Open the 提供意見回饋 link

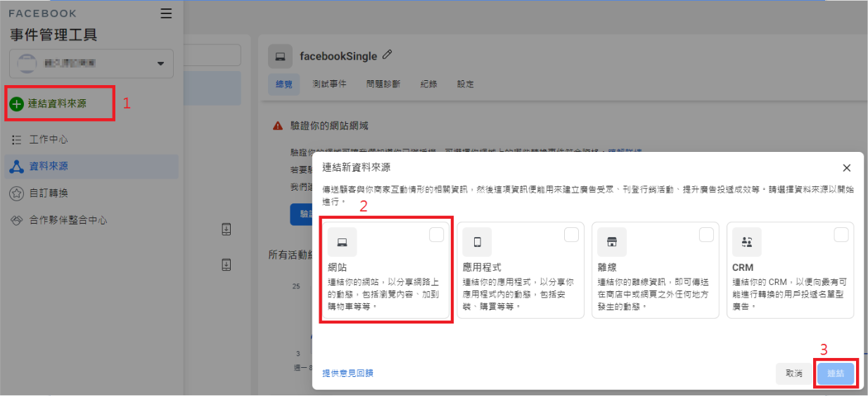point(347,373)
